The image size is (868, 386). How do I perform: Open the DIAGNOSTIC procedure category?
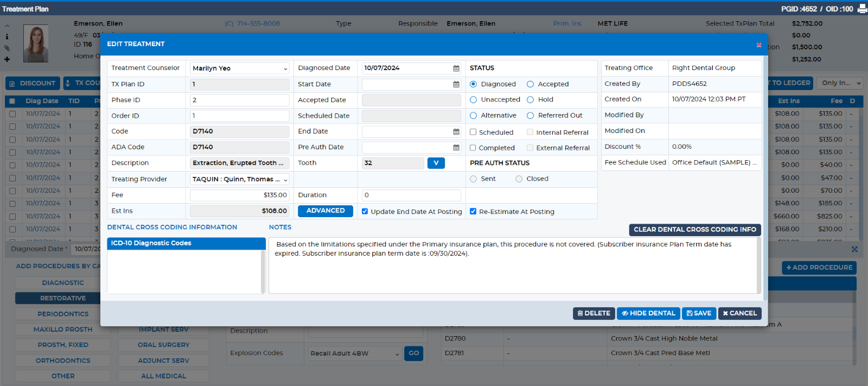pyautogui.click(x=63, y=283)
